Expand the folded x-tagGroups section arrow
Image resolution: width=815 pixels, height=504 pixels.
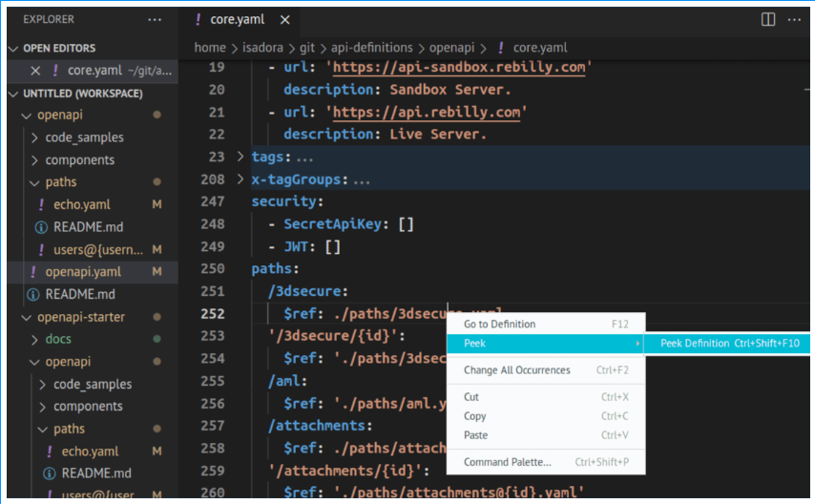(240, 178)
